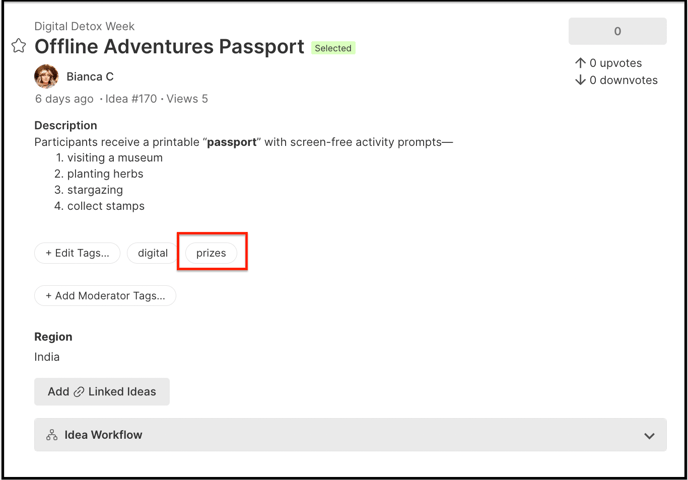The width and height of the screenshot is (688, 480).
Task: Click Add Linked Ideas button
Action: 102,392
